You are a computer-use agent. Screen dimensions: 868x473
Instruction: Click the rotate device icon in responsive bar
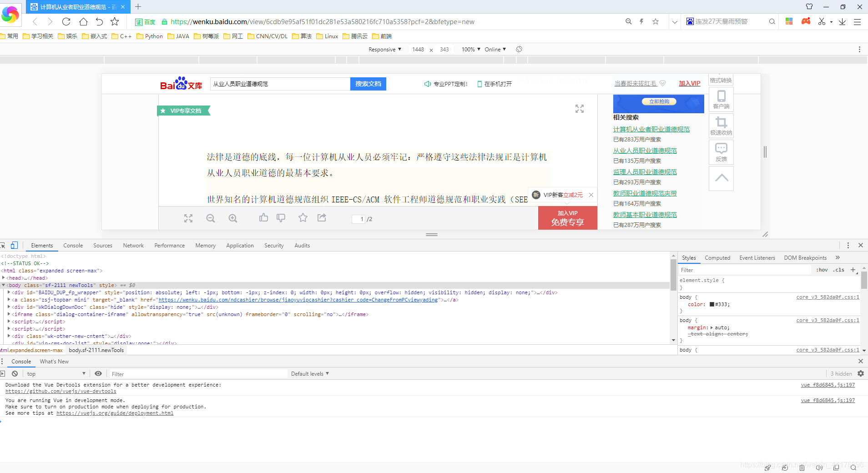[519, 49]
